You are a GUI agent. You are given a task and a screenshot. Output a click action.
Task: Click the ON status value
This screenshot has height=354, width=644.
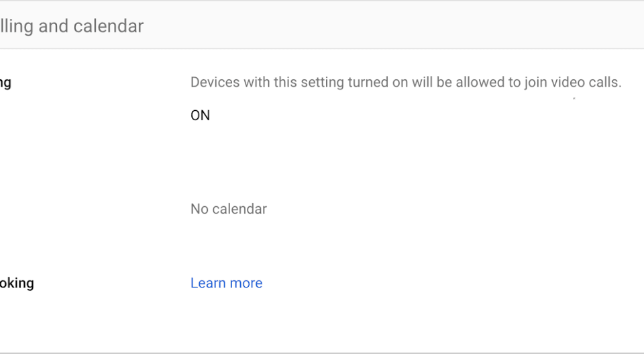(200, 116)
